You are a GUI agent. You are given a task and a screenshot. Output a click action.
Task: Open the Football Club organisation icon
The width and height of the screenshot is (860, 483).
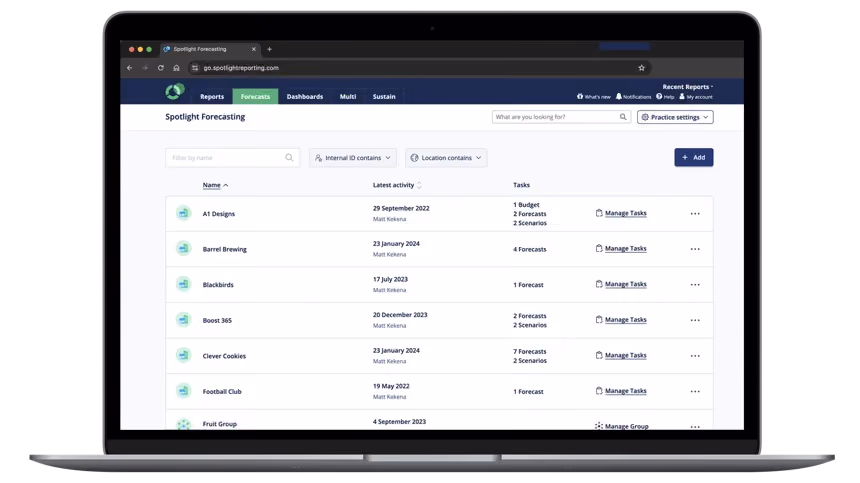point(184,391)
